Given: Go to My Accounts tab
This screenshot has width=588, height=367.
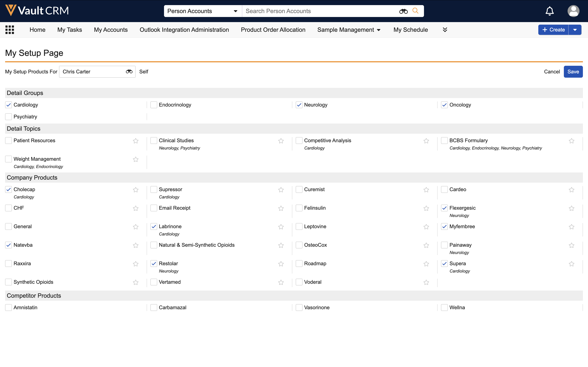Looking at the screenshot, I should [111, 30].
